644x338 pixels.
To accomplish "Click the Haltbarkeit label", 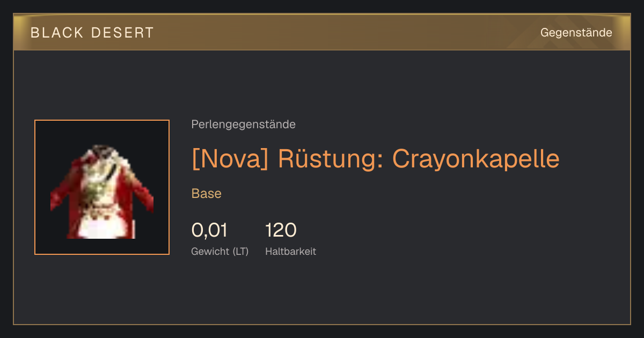I will 291,251.
